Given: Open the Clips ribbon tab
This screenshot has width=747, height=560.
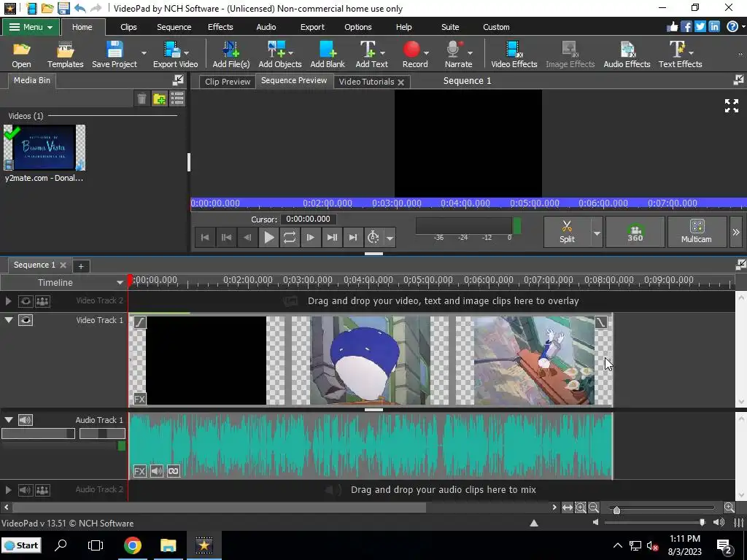Looking at the screenshot, I should 128,27.
